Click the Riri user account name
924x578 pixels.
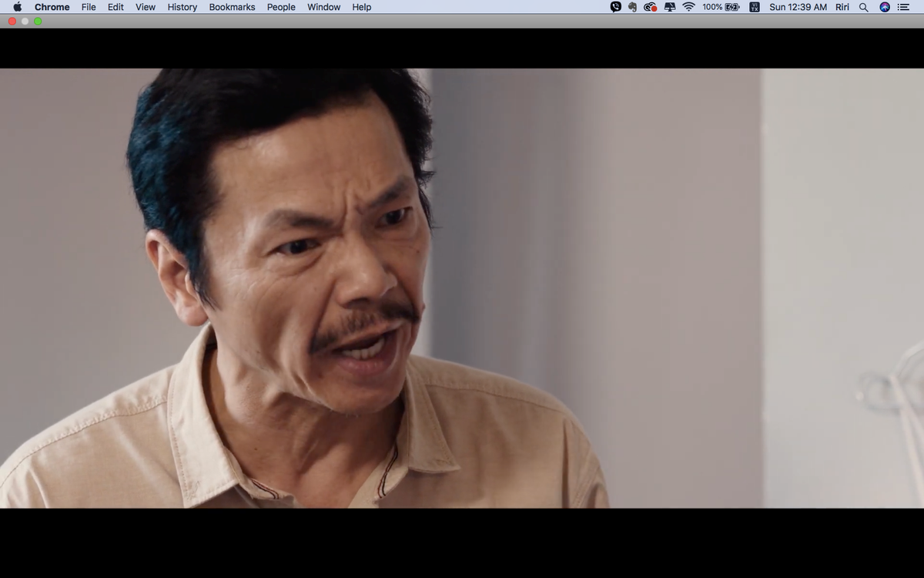pyautogui.click(x=842, y=7)
